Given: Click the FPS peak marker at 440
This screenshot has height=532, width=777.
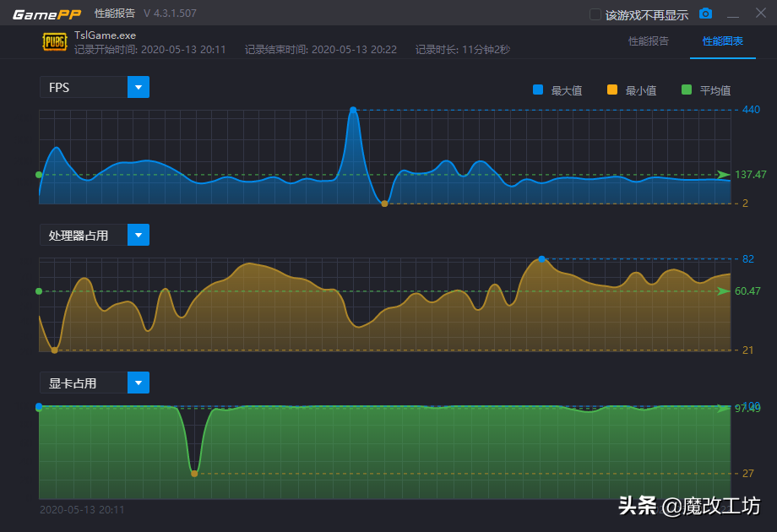Looking at the screenshot, I should (353, 110).
